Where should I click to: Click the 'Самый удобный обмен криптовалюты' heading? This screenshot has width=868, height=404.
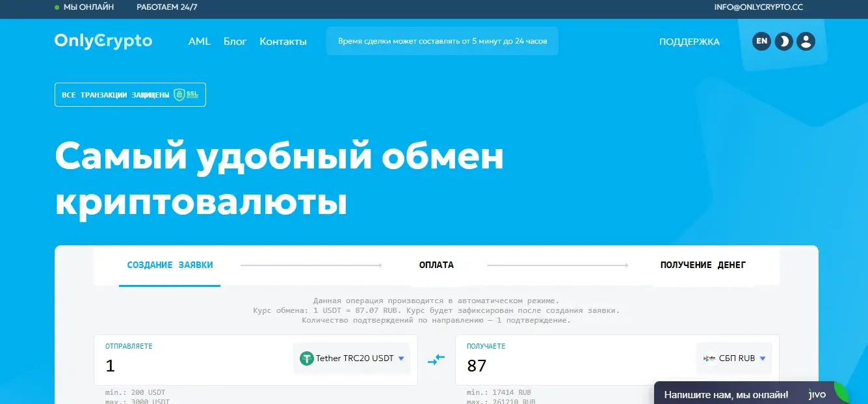point(280,179)
